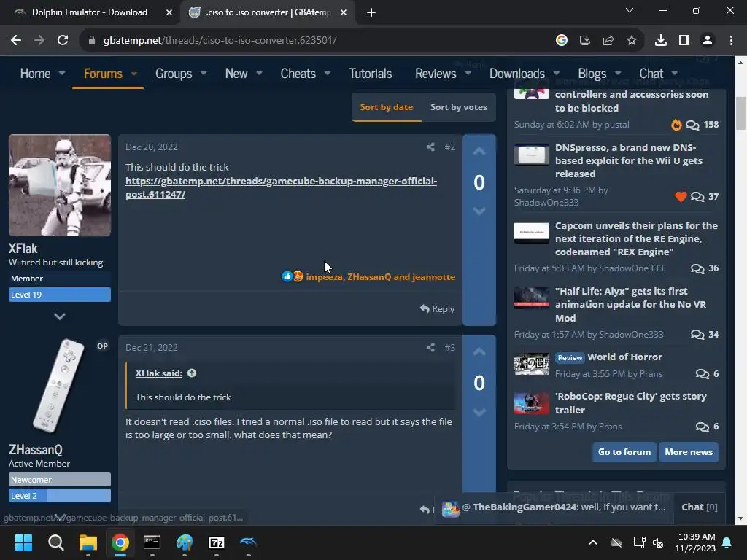Open the terminal window from the taskbar
Image resolution: width=747 pixels, height=560 pixels.
coord(152,542)
